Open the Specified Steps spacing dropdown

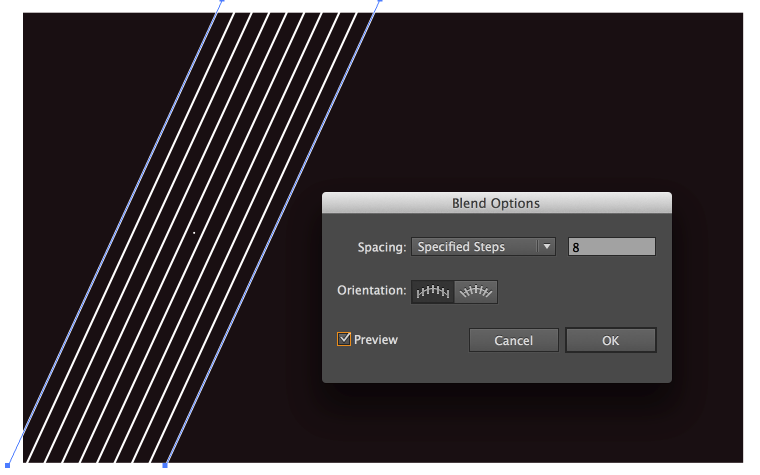(x=483, y=247)
